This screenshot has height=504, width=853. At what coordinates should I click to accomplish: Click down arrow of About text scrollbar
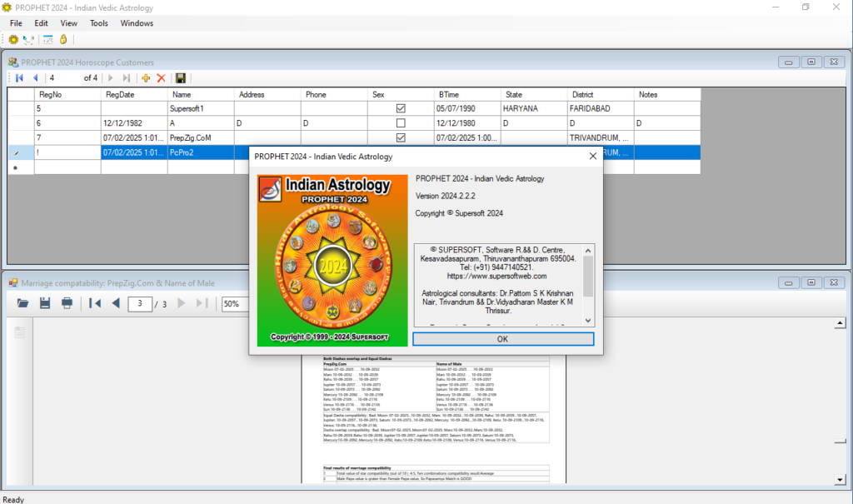(x=588, y=321)
